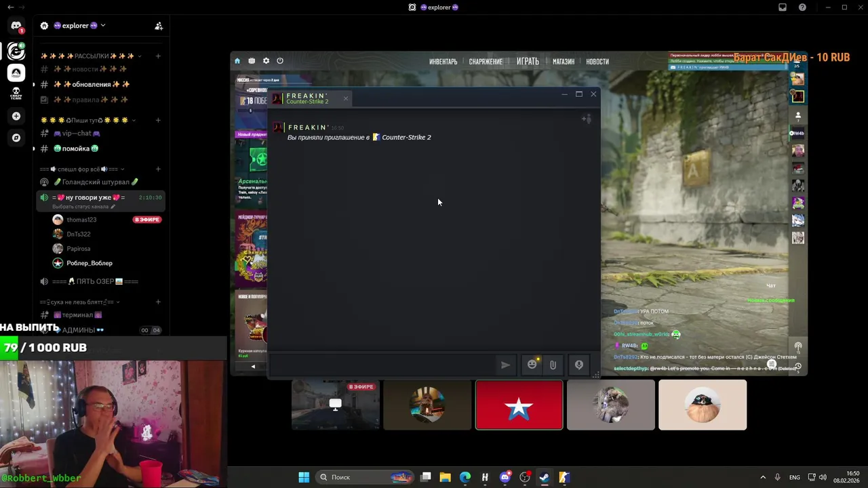The height and width of the screenshot is (488, 868).
Task: Add a channel to the Пиши тут category
Action: click(158, 120)
